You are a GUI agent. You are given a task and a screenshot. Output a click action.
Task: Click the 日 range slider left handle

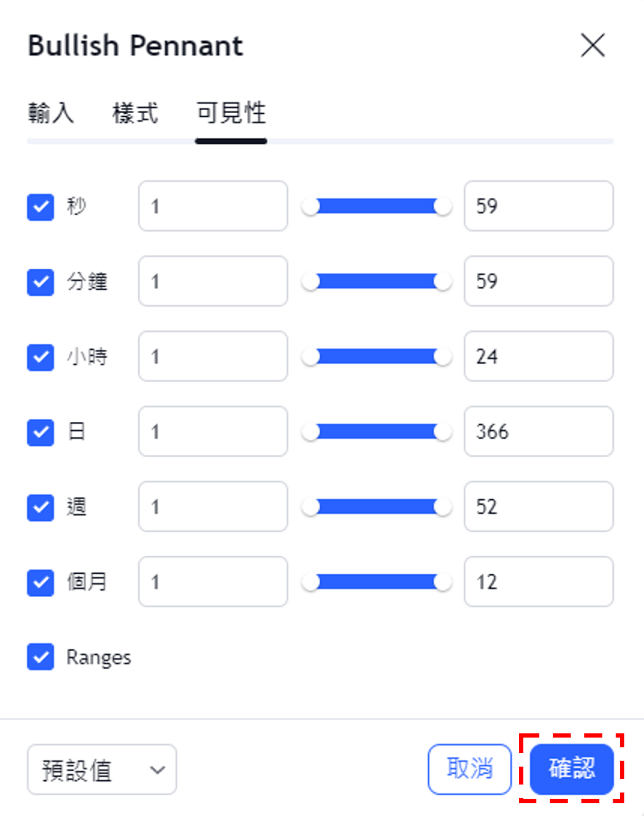(310, 432)
